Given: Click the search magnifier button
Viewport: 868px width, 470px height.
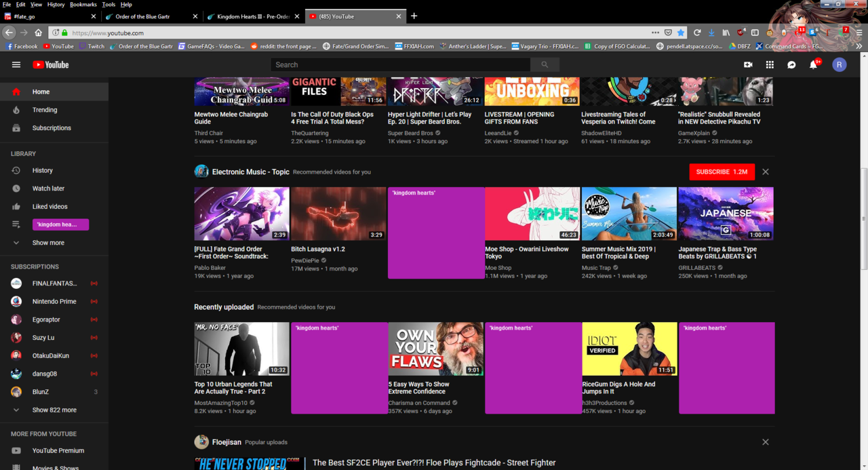Looking at the screenshot, I should click(x=545, y=64).
